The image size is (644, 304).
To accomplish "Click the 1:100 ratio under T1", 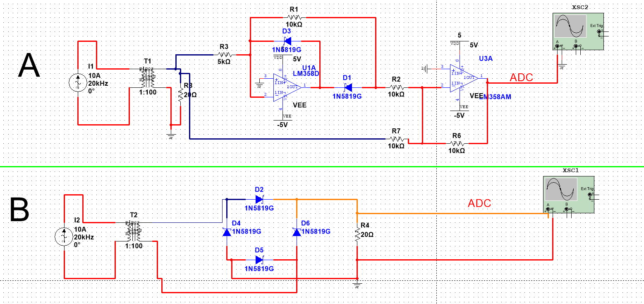I will (x=148, y=92).
